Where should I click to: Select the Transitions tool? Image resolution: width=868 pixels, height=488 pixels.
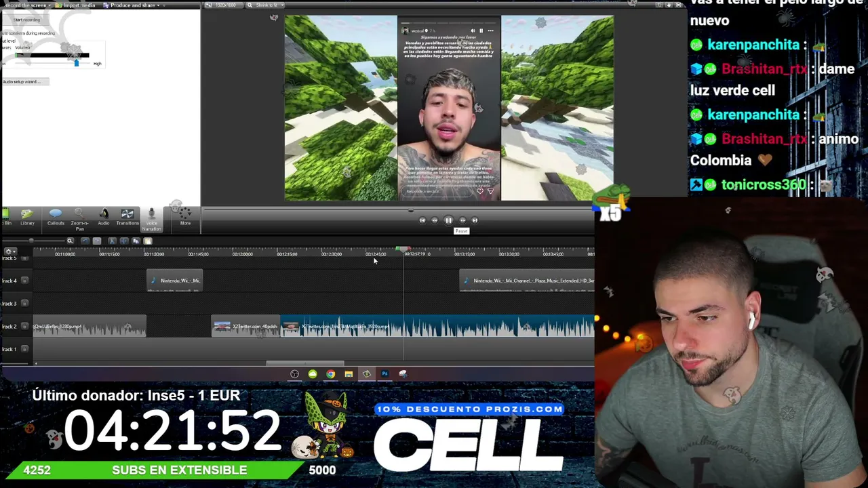point(127,217)
